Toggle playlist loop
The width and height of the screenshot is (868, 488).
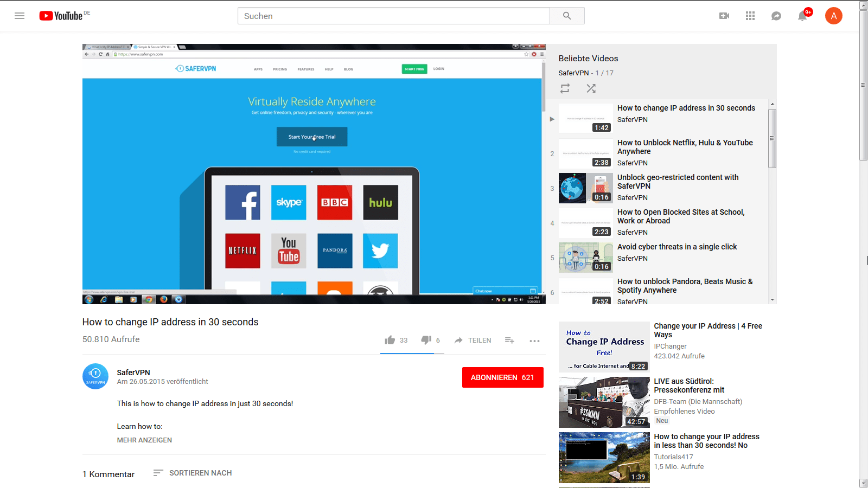point(565,88)
